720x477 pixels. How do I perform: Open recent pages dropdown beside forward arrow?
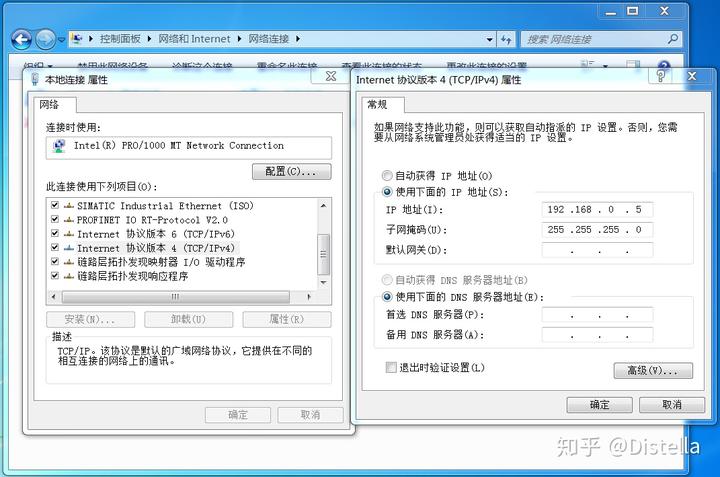[x=62, y=40]
